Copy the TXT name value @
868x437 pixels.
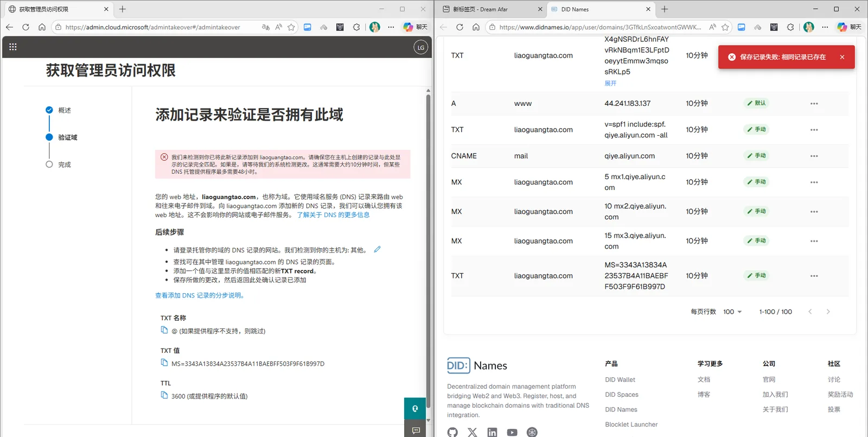point(164,330)
